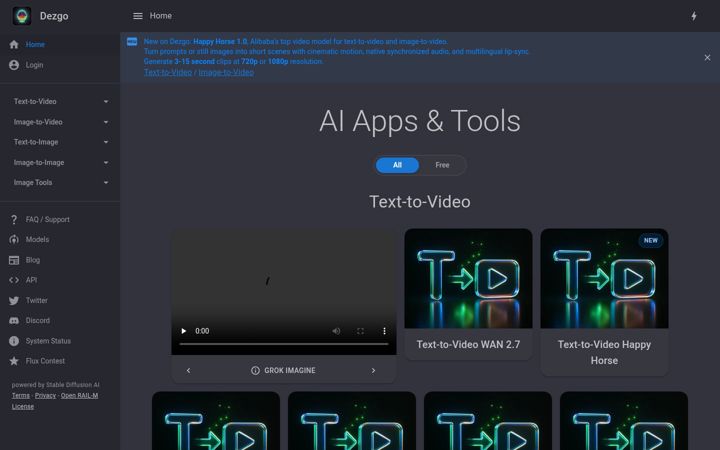The height and width of the screenshot is (450, 720).
Task: Open the video player three-dot options
Action: [384, 331]
